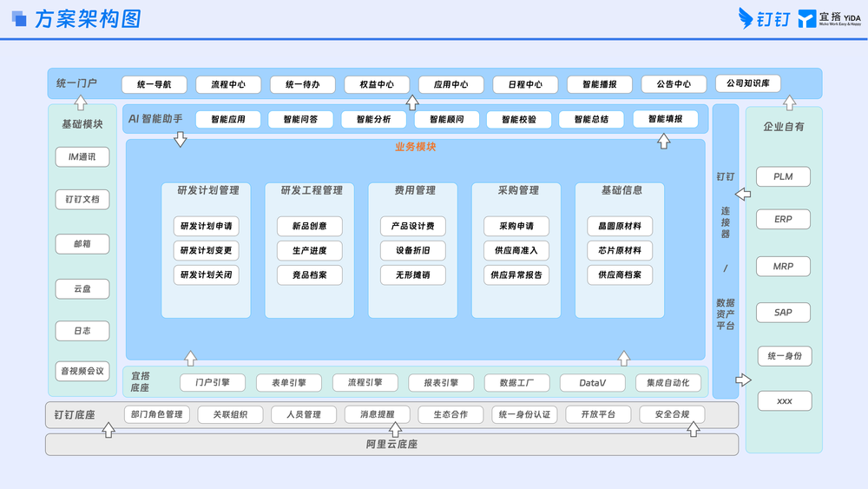Open the 研发计划关闭 item
868x489 pixels.
(206, 274)
